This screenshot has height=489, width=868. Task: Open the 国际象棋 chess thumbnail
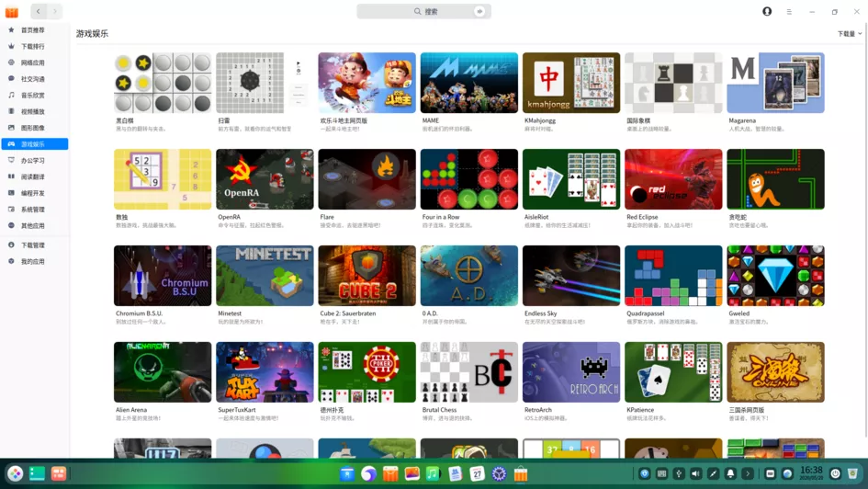tap(673, 83)
